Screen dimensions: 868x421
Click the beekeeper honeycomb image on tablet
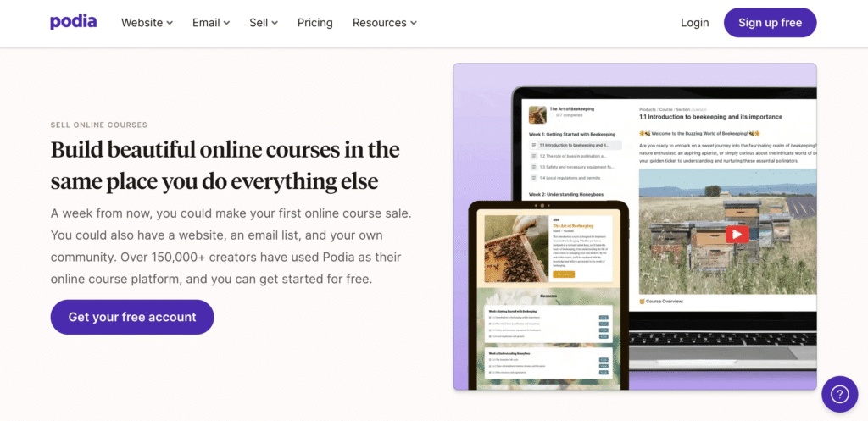(516, 249)
